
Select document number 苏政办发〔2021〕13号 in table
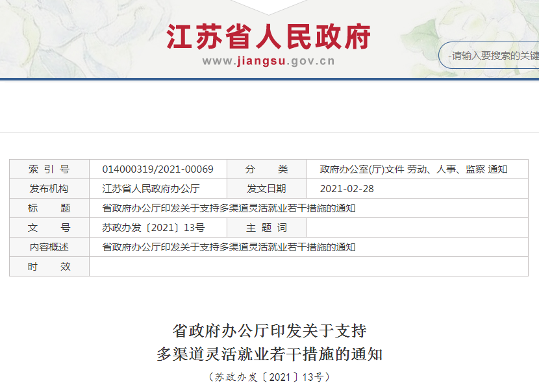tap(154, 227)
